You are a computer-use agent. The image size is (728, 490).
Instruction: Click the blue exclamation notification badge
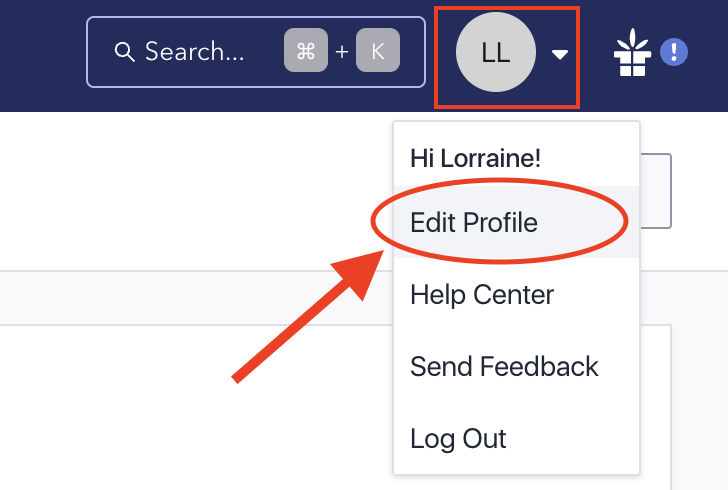674,51
